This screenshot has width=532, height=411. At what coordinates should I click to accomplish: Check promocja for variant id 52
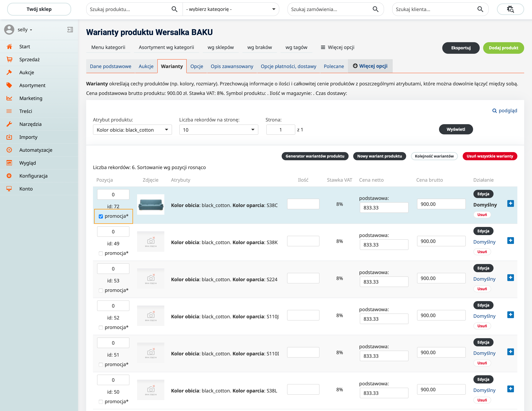point(101,327)
